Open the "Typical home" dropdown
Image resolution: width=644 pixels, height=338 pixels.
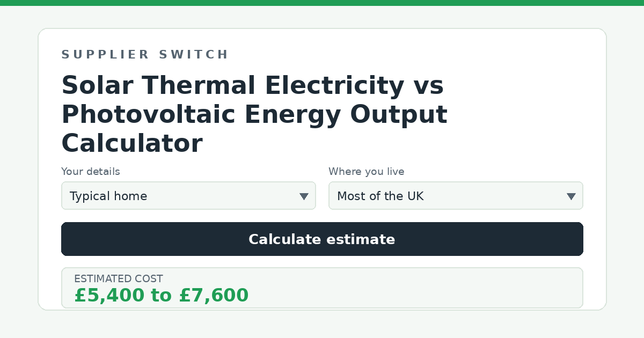click(188, 196)
